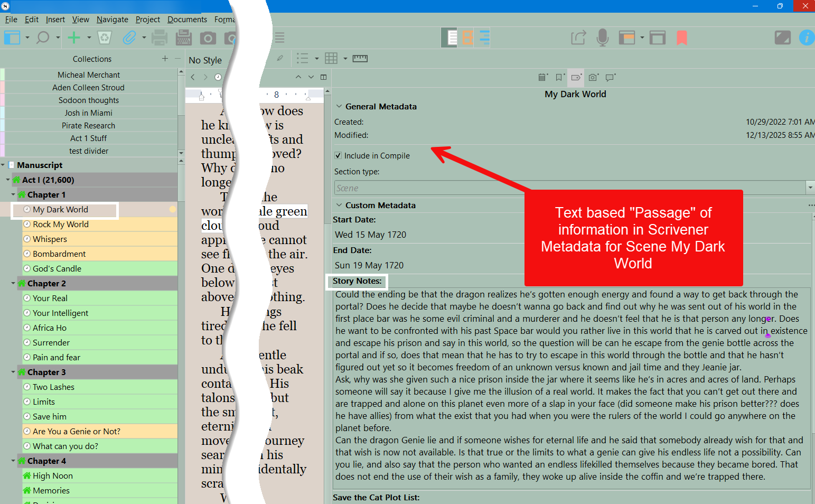The width and height of the screenshot is (815, 504).
Task: Open the Navigate menu
Action: pos(112,20)
